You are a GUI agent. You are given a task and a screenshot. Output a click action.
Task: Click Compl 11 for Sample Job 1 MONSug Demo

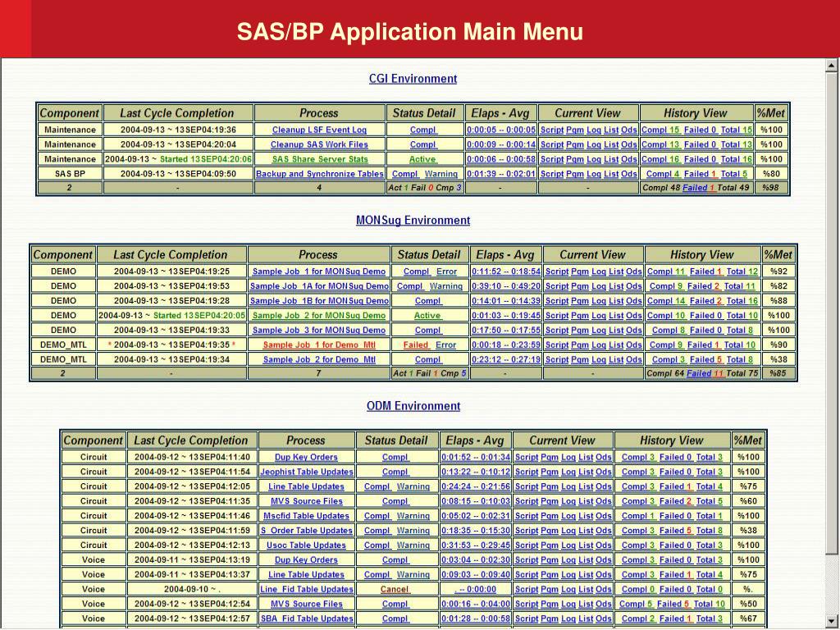click(666, 272)
